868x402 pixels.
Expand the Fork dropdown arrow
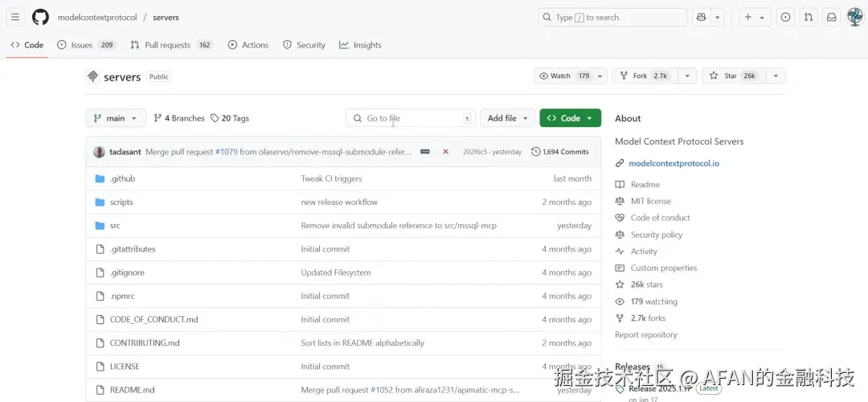click(x=687, y=76)
